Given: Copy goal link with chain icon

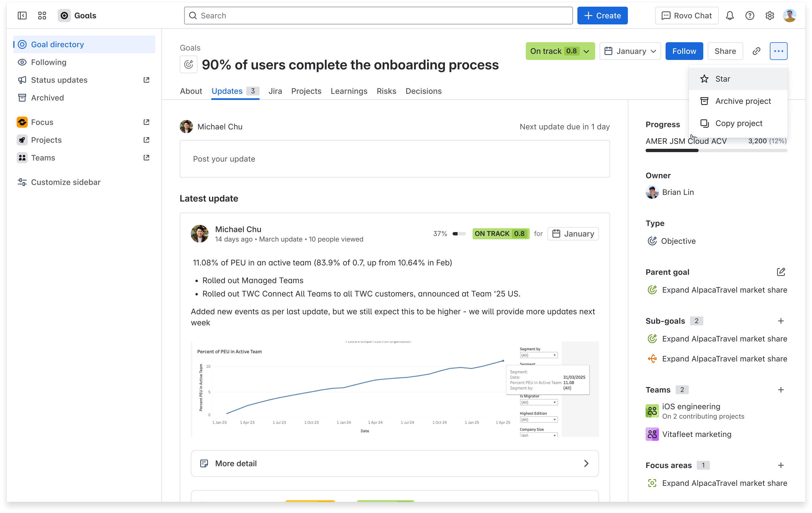Looking at the screenshot, I should 756,51.
